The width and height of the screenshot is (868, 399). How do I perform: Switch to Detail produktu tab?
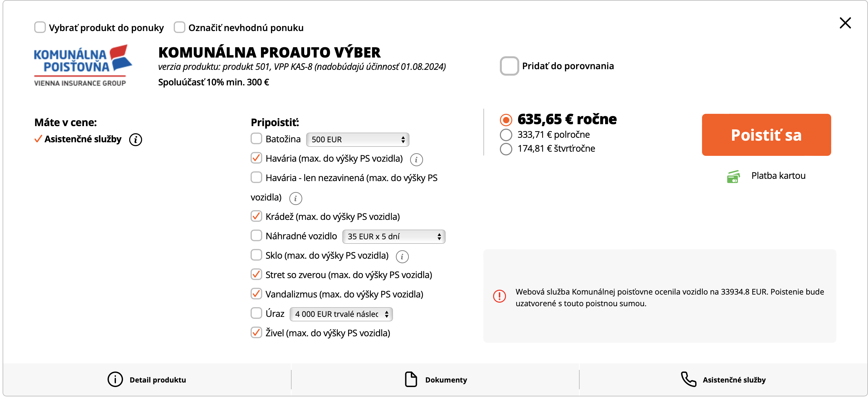[x=147, y=380]
